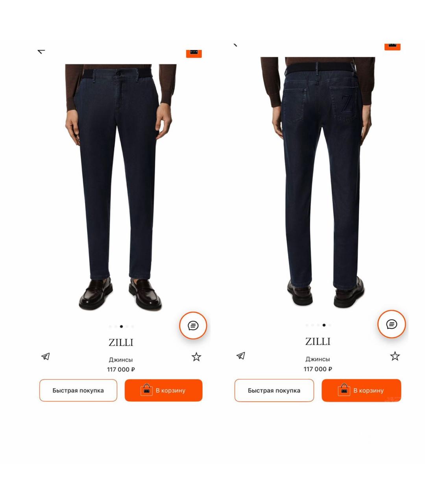425x504 pixels.
Task: Tap share paper-plane icon in right panel
Action: (241, 356)
